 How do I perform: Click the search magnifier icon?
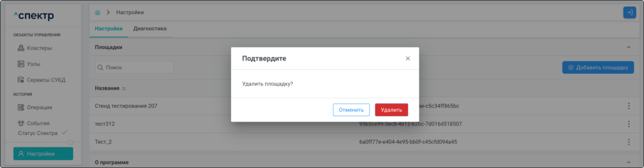pos(100,67)
